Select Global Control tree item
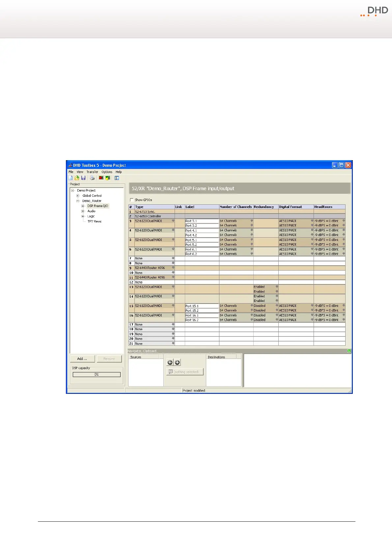392x555 pixels. 92,196
